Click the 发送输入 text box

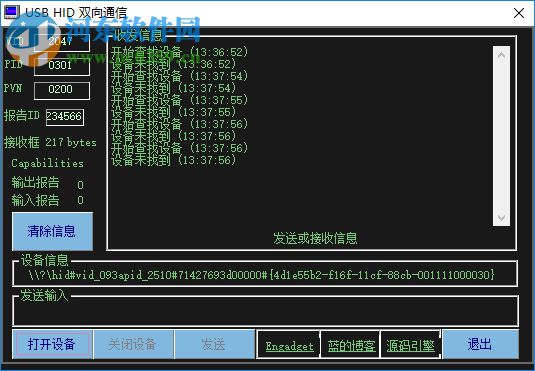pos(265,312)
